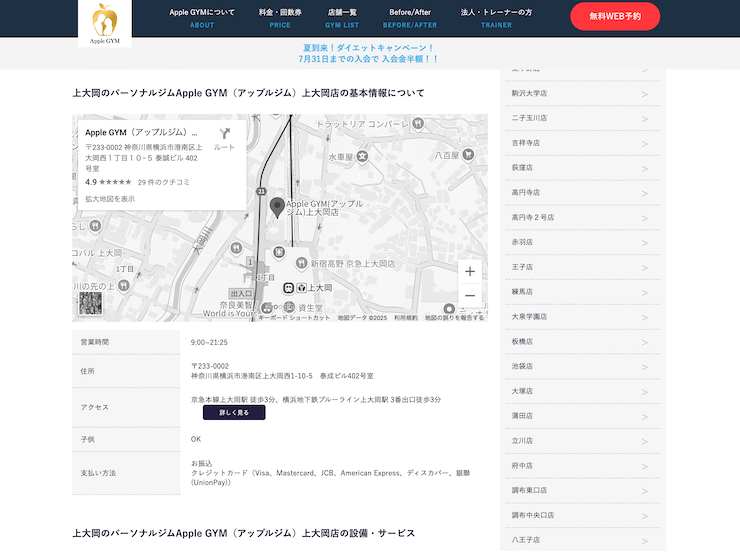Click the arrow beside 調布東口店
Screen dimensions: 740x554
(x=645, y=491)
